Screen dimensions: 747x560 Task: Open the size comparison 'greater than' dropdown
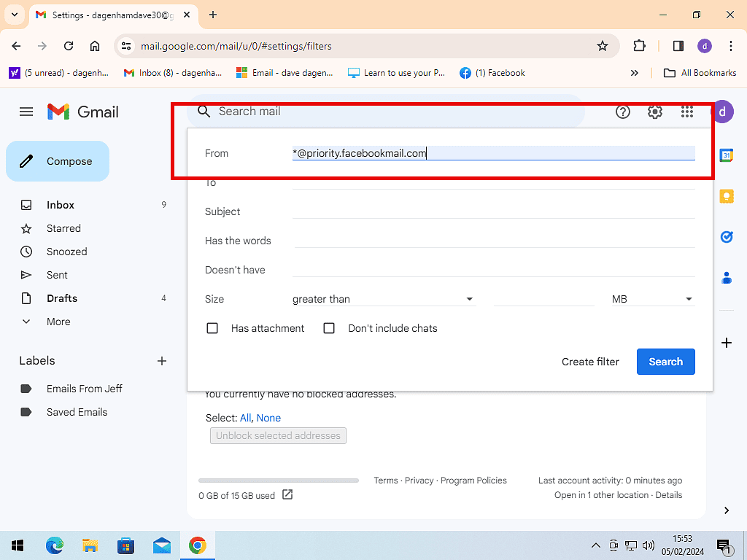click(x=383, y=299)
